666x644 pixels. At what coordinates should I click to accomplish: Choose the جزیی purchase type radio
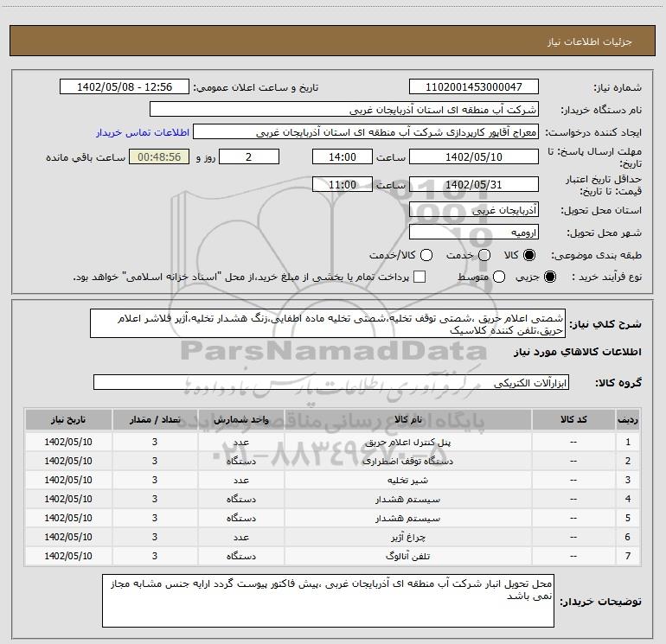click(549, 277)
